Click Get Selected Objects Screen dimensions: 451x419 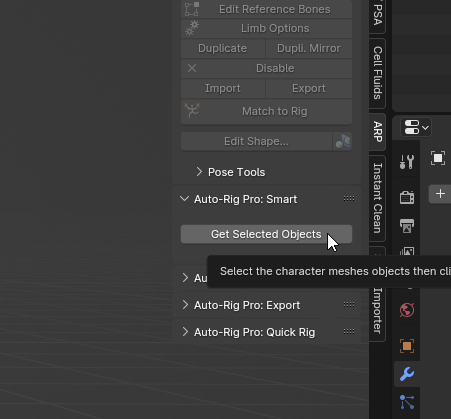click(266, 234)
